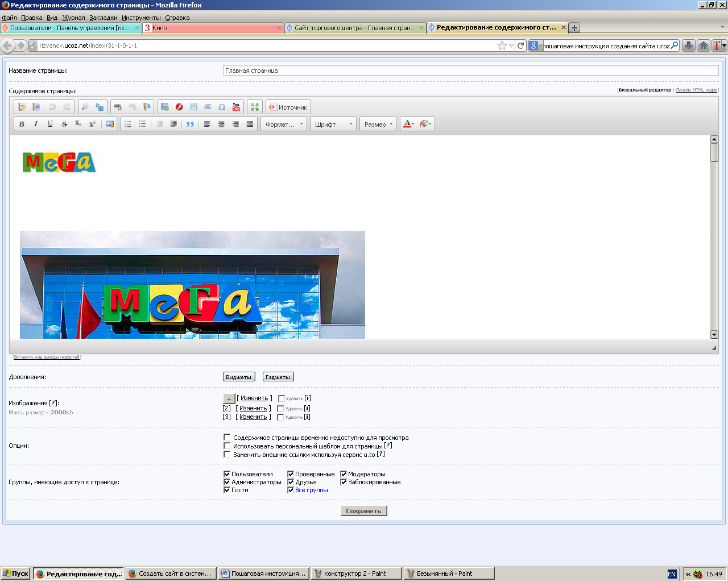The width and height of the screenshot is (728, 582).
Task: Open the Виджеты button
Action: [x=239, y=377]
